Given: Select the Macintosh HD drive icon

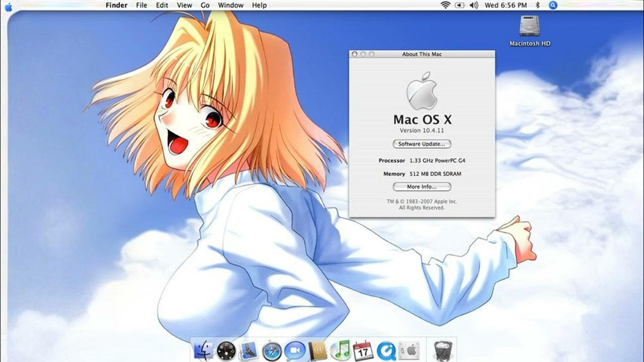Looking at the screenshot, I should (x=529, y=31).
